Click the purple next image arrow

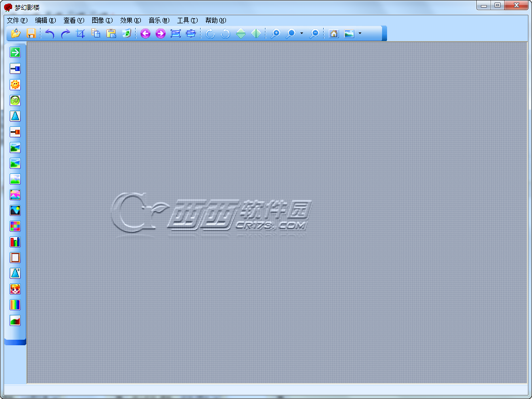click(161, 33)
